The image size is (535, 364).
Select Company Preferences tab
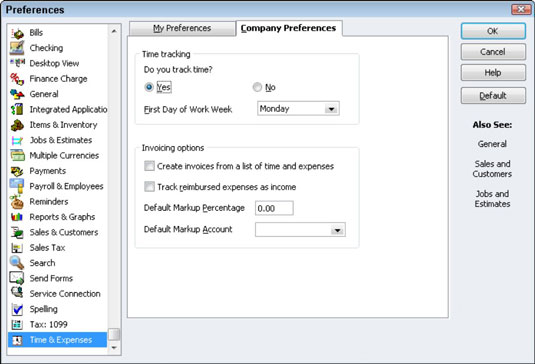click(x=289, y=28)
